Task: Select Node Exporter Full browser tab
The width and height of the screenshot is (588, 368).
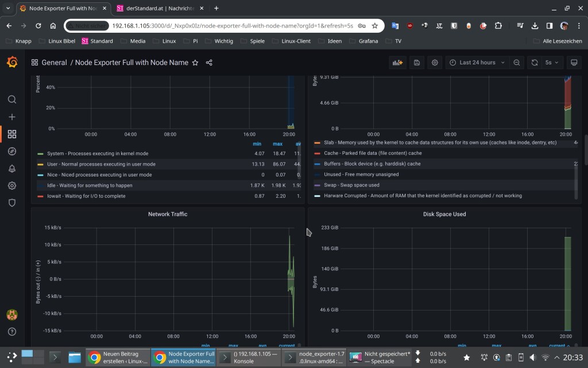Action: click(63, 8)
